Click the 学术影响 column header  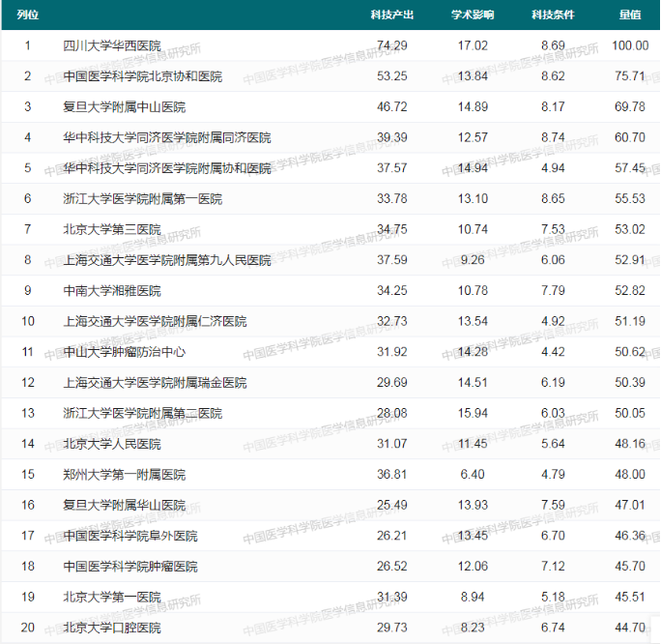click(x=473, y=15)
